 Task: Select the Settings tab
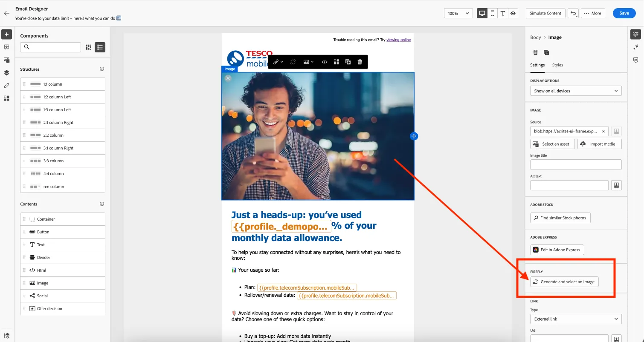click(537, 65)
